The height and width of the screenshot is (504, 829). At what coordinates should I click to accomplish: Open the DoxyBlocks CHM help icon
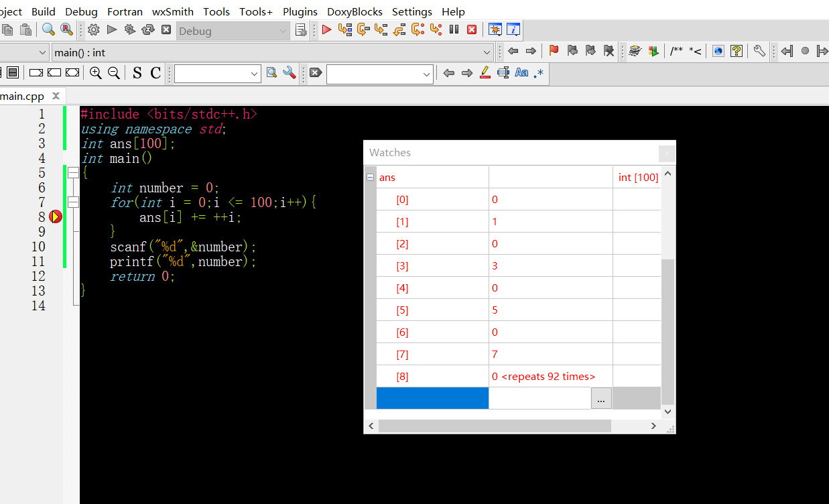(x=737, y=51)
